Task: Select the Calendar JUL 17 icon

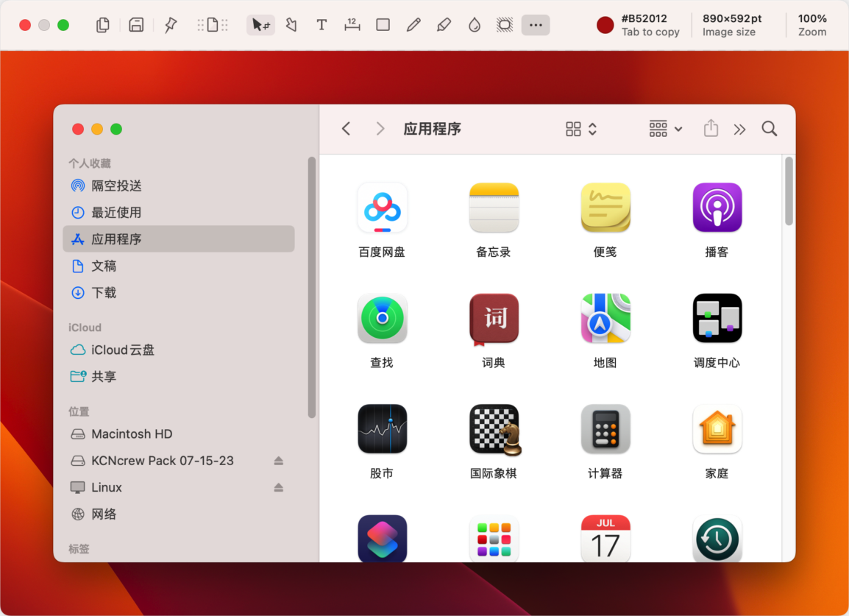Action: pos(605,539)
